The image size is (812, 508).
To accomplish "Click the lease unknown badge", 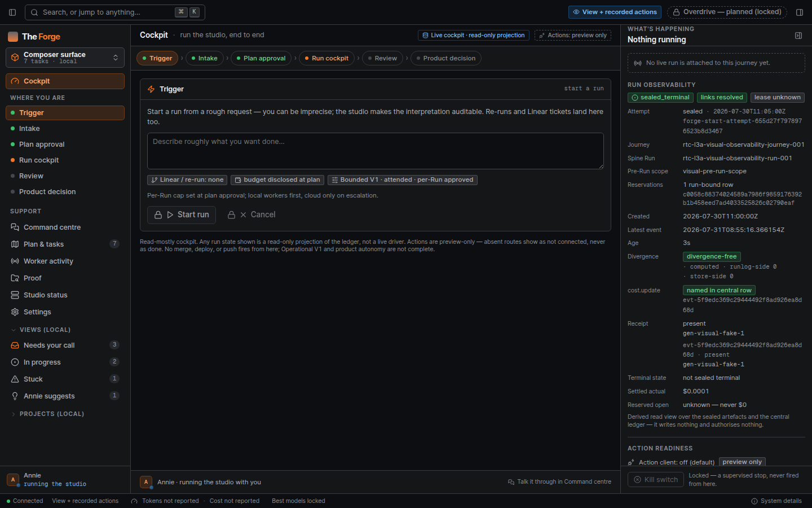I will click(778, 98).
